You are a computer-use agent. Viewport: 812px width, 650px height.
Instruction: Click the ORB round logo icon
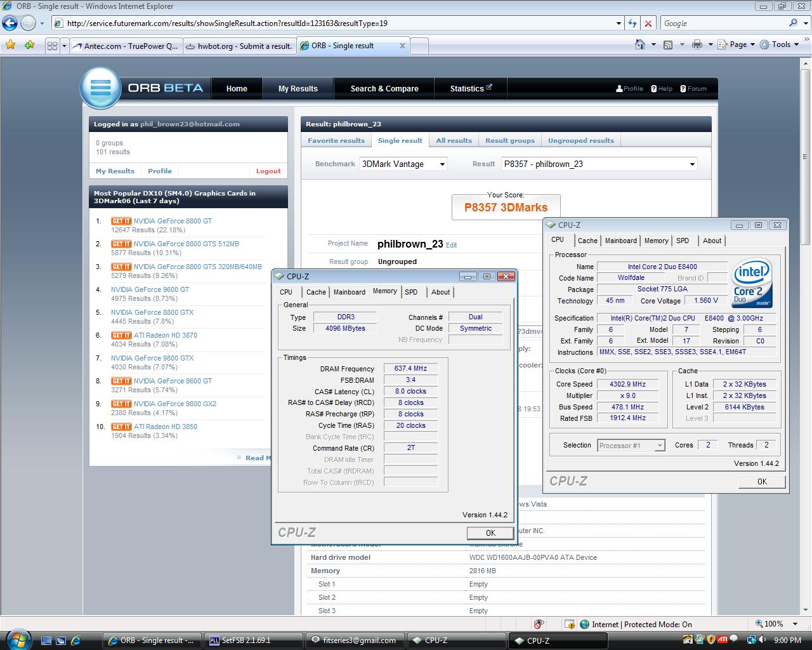coord(100,88)
